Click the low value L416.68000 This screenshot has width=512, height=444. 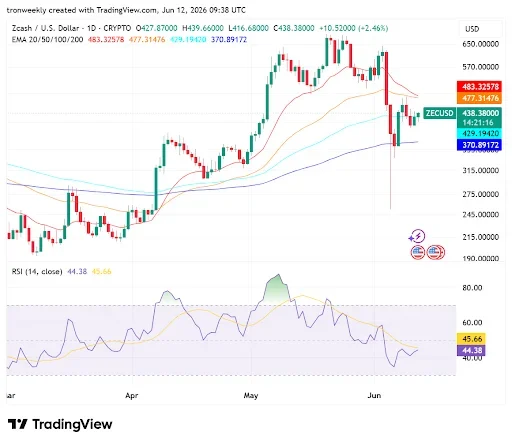(x=248, y=28)
